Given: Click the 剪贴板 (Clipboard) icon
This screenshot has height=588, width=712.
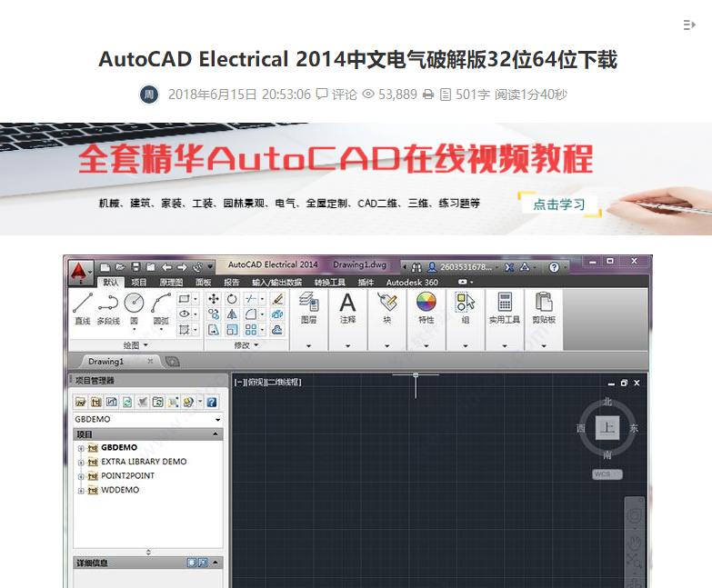Looking at the screenshot, I should (x=544, y=306).
